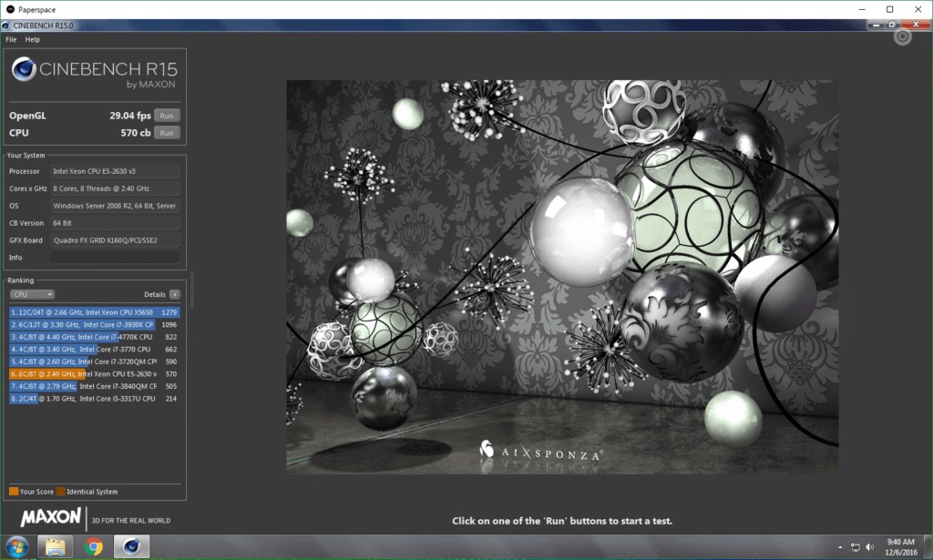Click the Info text field

point(115,258)
